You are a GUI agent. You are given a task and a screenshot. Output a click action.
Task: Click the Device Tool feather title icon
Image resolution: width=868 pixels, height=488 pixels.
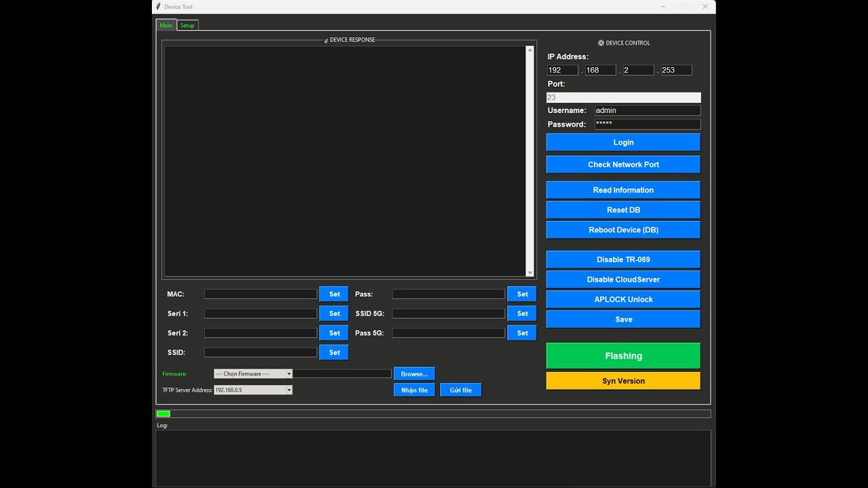pos(159,6)
